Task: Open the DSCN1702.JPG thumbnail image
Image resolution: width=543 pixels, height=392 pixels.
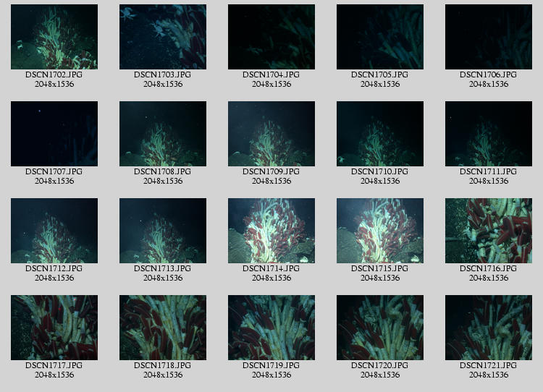Action: [x=54, y=37]
